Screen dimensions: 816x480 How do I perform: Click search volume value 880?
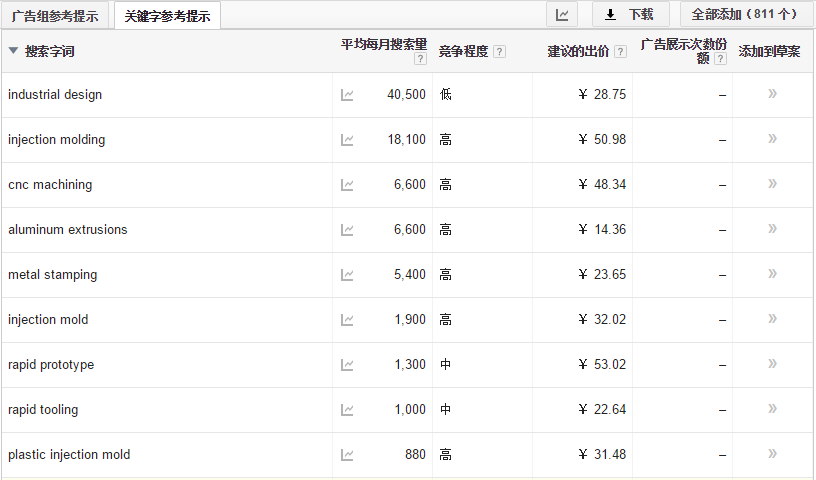(x=415, y=454)
